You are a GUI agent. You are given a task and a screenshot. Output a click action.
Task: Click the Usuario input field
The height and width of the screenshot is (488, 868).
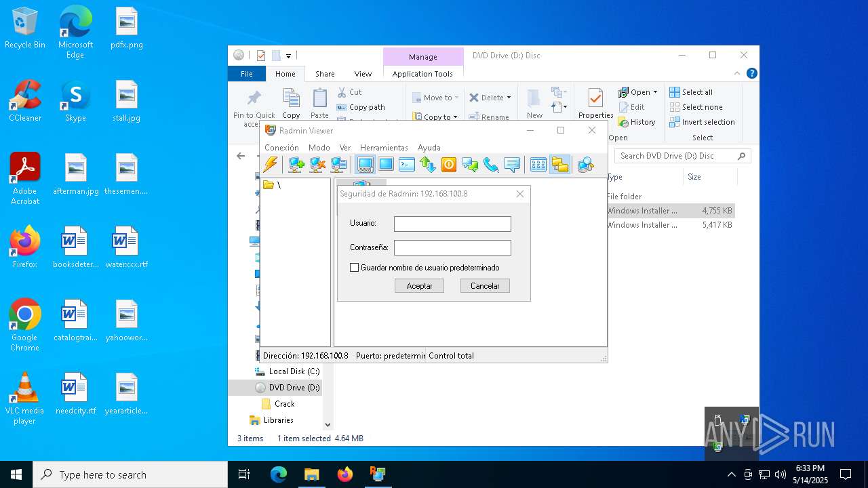[x=452, y=224]
